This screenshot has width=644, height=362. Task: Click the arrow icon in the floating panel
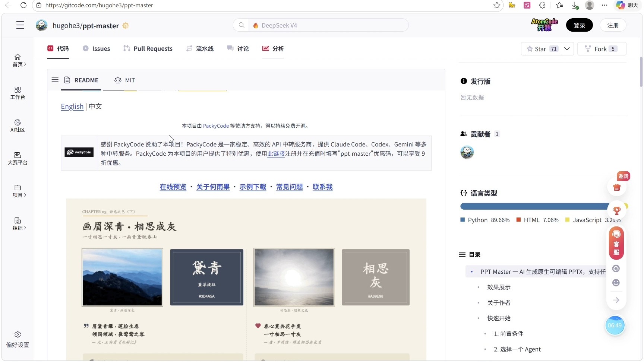tap(616, 300)
